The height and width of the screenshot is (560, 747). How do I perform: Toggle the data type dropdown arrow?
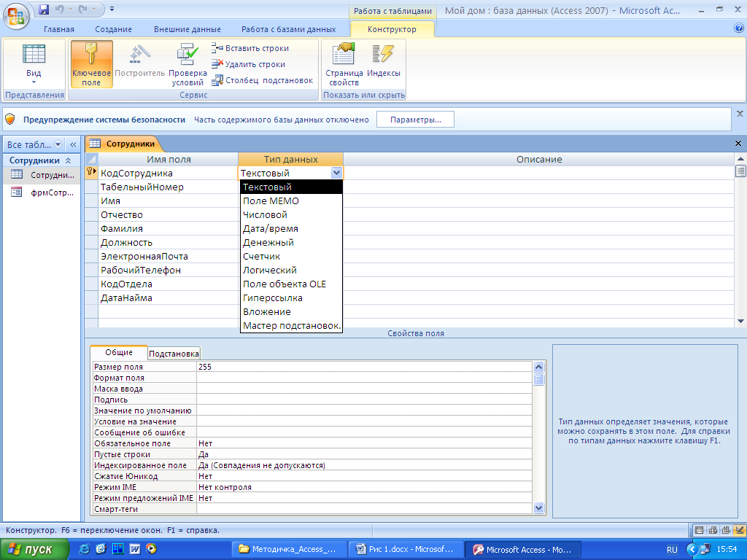(x=336, y=173)
